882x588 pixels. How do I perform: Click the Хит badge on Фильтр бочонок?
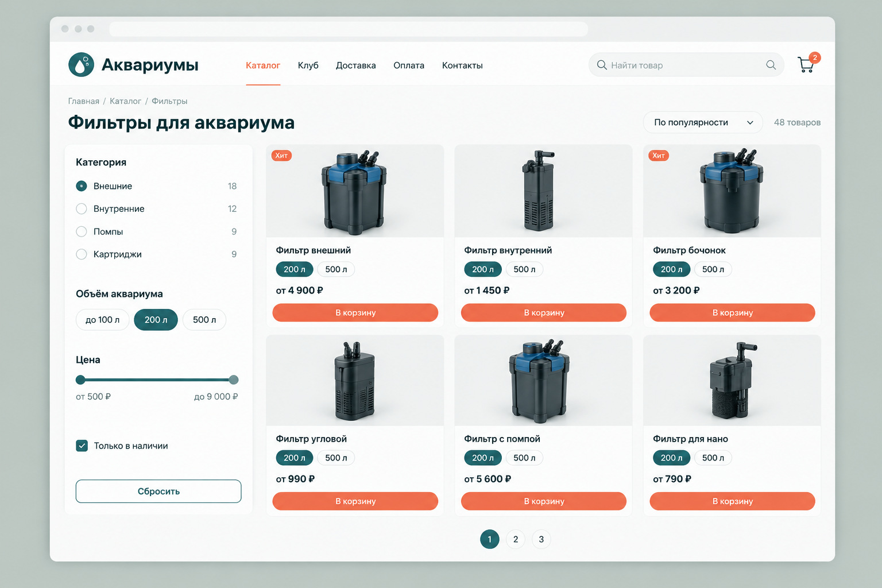659,156
